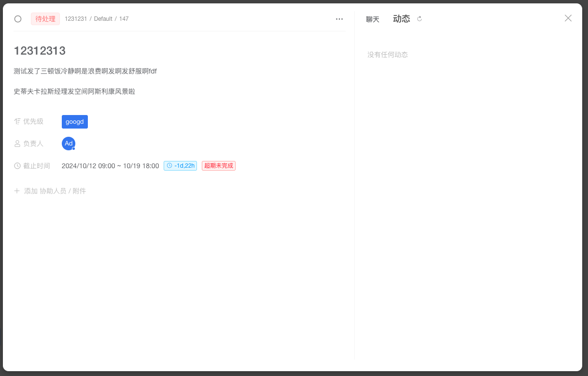Click the 超期未完成 overdue tag
Image resolution: width=588 pixels, height=376 pixels.
[218, 166]
